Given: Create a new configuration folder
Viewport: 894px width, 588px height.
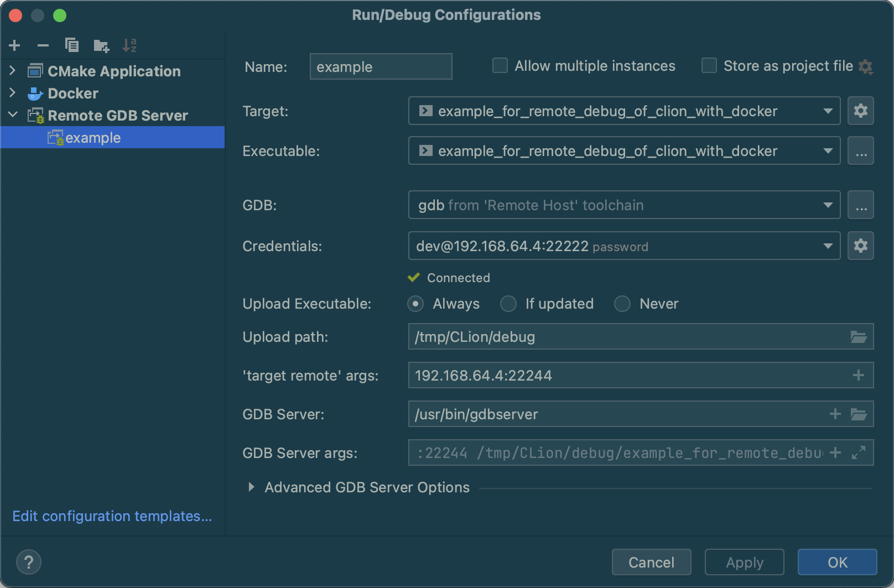Looking at the screenshot, I should click(x=101, y=45).
